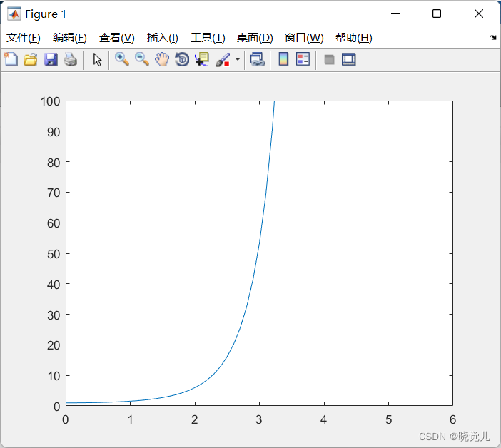Dock the figure using the corner arrow
501x448 pixels.
coord(493,37)
